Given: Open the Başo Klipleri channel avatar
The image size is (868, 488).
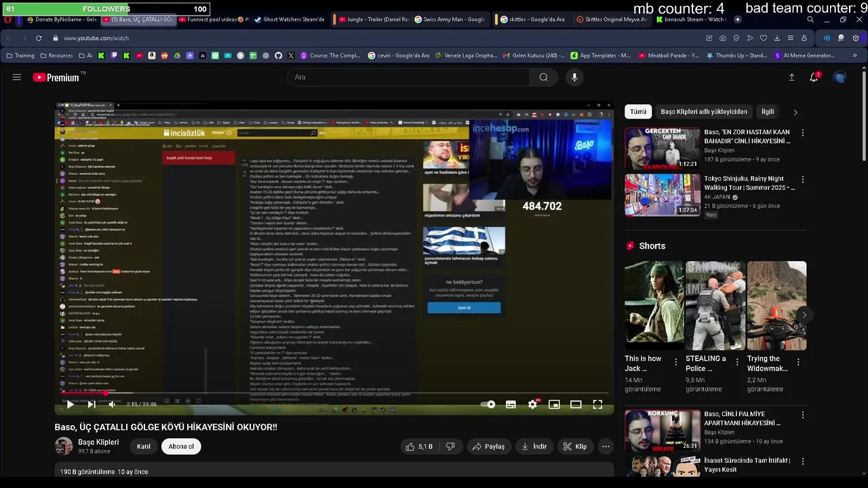Looking at the screenshot, I should (64, 446).
